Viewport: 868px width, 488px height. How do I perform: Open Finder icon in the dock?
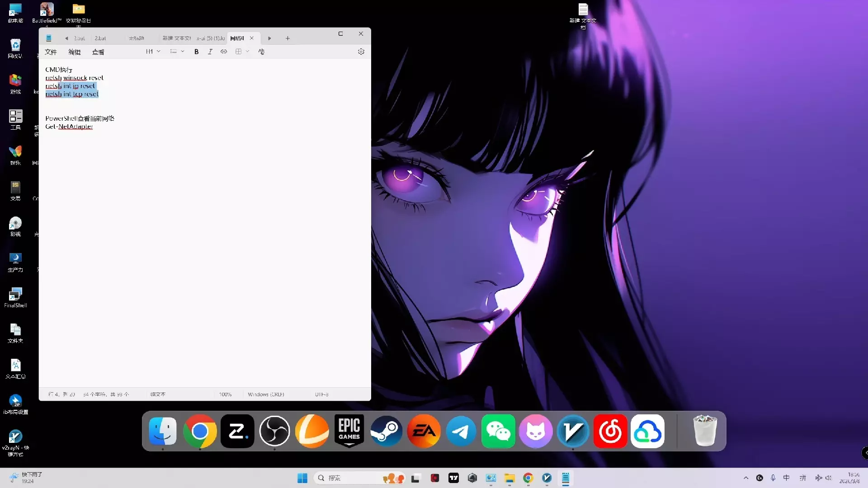click(x=163, y=431)
